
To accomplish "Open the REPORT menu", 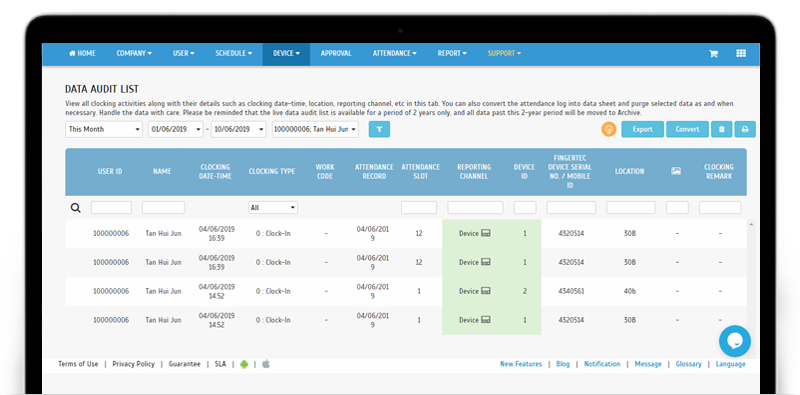I will [452, 54].
